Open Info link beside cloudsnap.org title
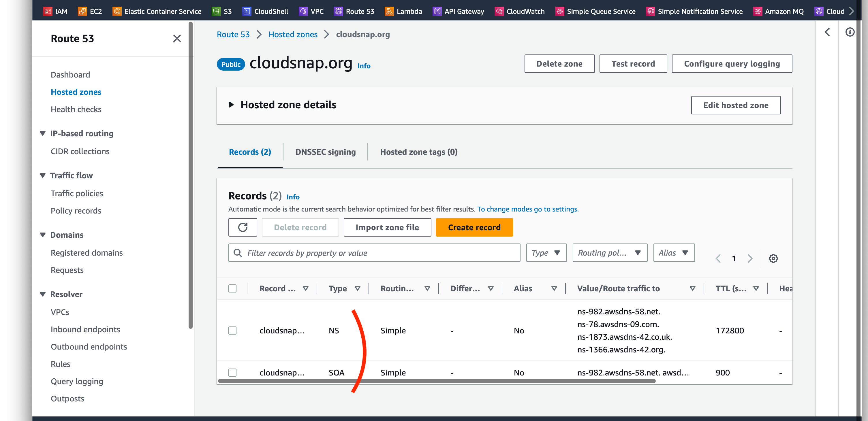868x421 pixels. click(x=364, y=66)
